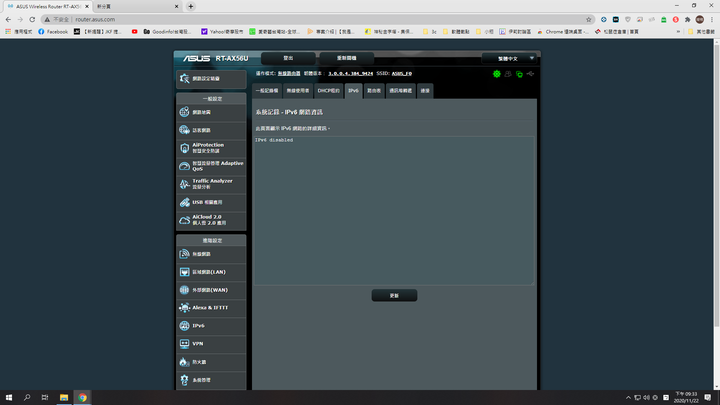720x405 pixels.
Task: Open Traffic Analyzer in the sidebar
Action: coord(211,184)
